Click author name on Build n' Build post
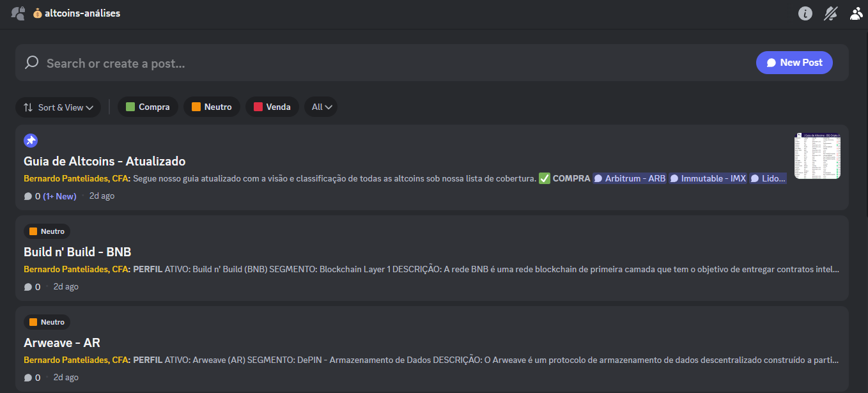 coord(77,270)
